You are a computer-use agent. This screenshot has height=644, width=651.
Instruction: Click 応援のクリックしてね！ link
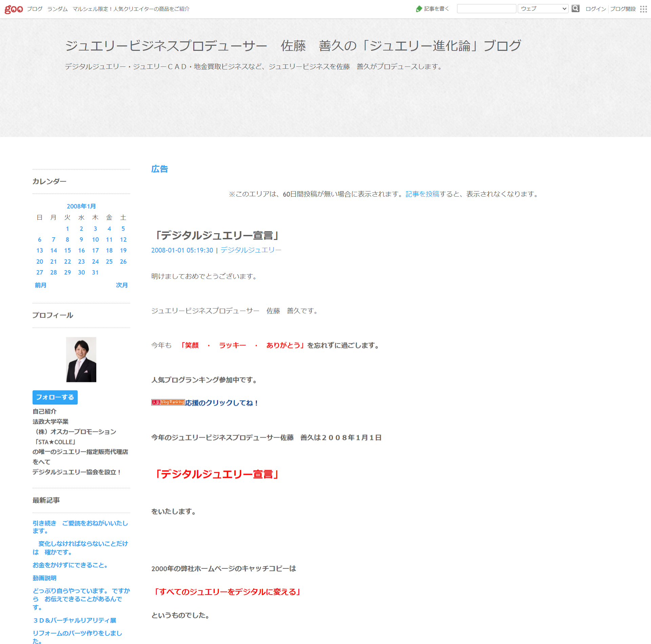coord(222,403)
